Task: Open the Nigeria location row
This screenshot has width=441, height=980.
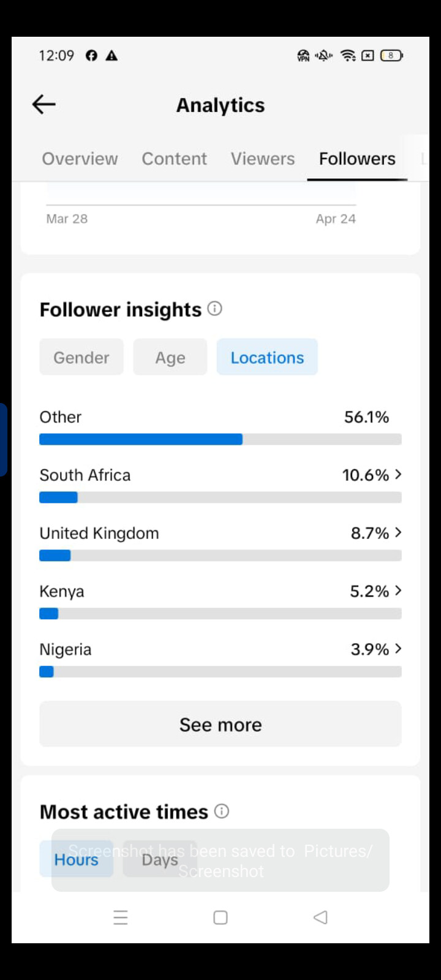Action: click(221, 659)
